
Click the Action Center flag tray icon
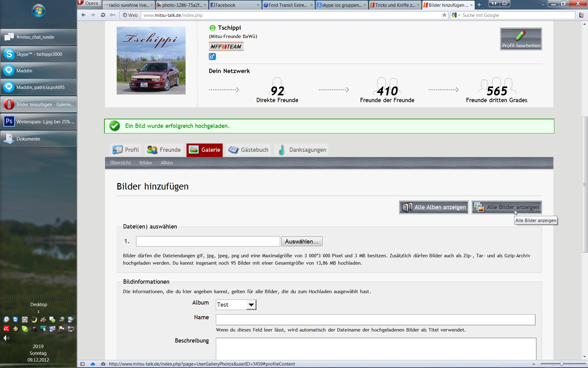[x=61, y=329]
